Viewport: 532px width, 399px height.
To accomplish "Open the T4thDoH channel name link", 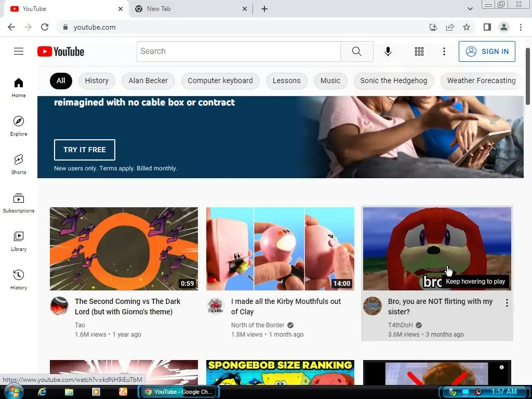I will [x=401, y=325].
